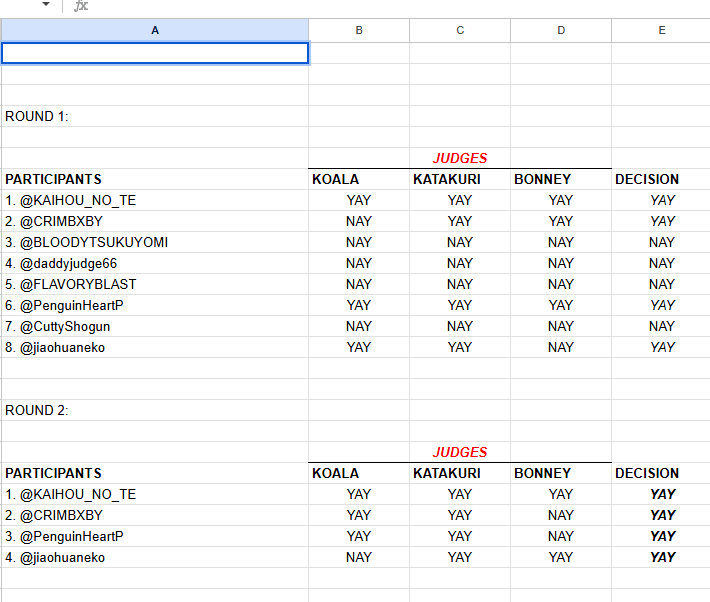Viewport: 710px width, 602px height.
Task: Select Round 2 BONNEY header cell
Action: 561,473
